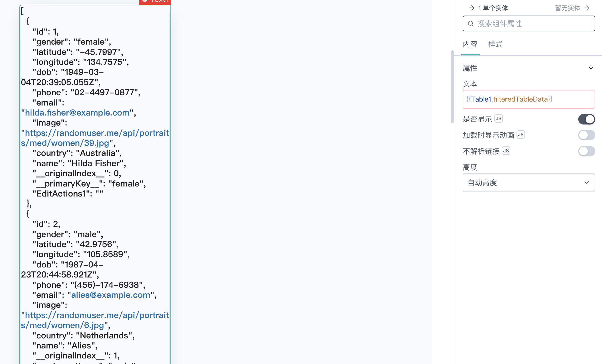Switch to the 样式 tab
This screenshot has width=602, height=364.
[495, 44]
